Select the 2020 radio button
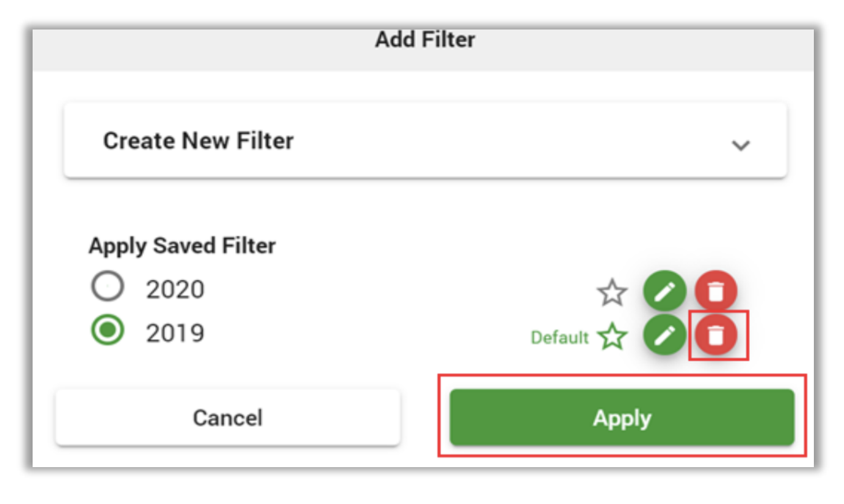The image size is (844, 504). coord(108,287)
